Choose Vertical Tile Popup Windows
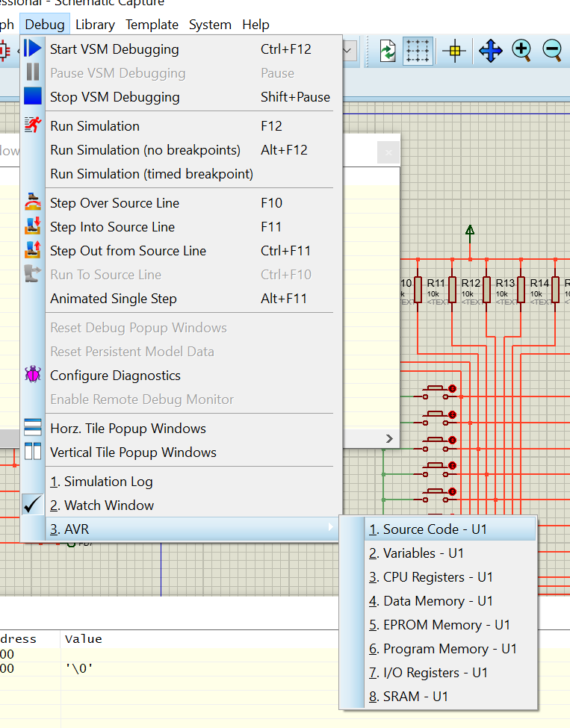570x728 pixels. tap(182, 452)
